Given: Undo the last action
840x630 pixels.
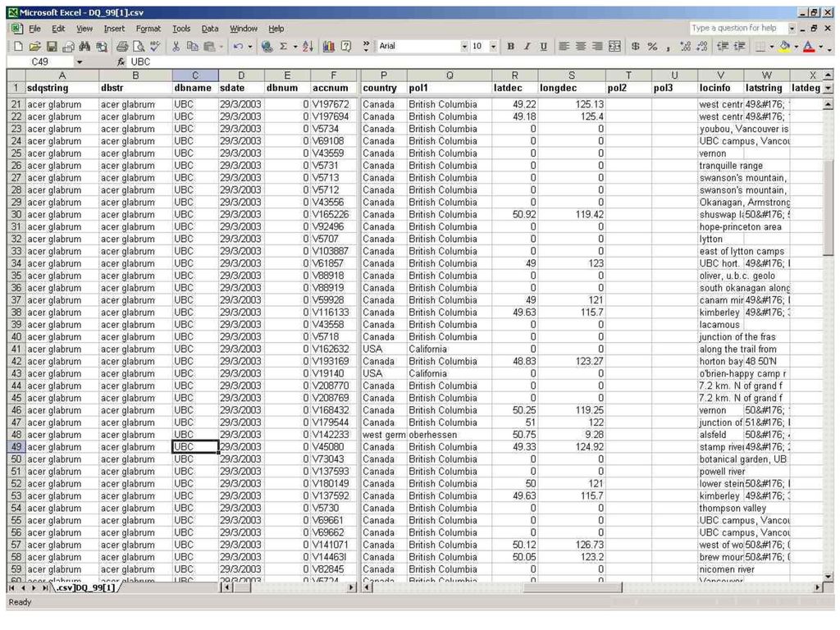Looking at the screenshot, I should point(238,47).
